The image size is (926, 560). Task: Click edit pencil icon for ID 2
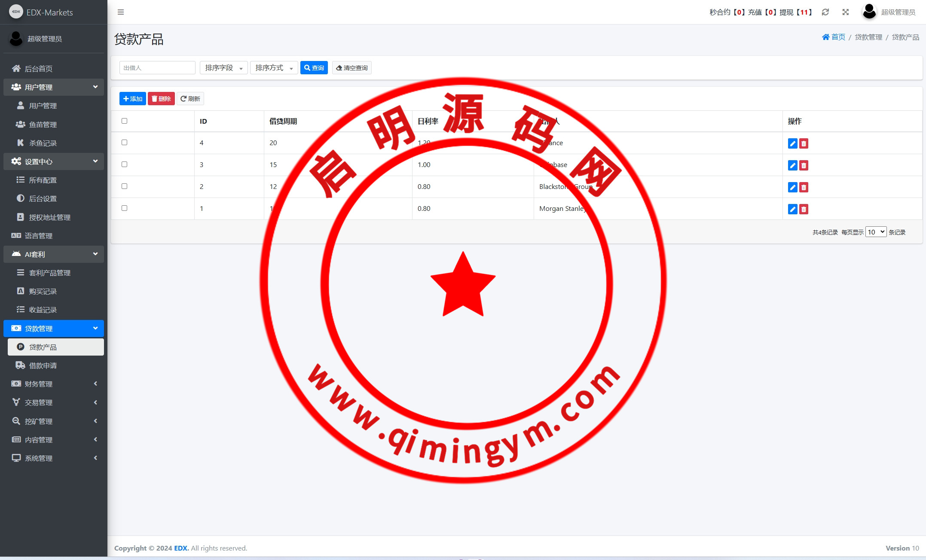click(792, 187)
